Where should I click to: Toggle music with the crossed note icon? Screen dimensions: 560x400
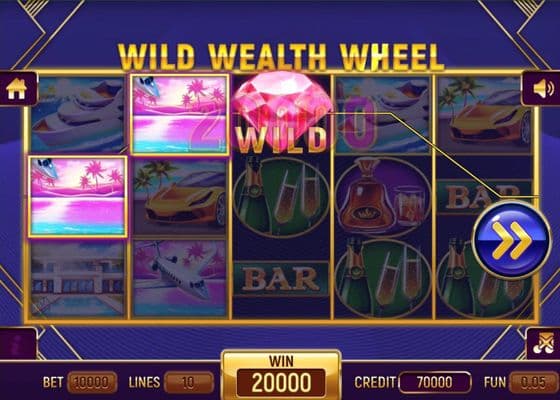click(543, 344)
